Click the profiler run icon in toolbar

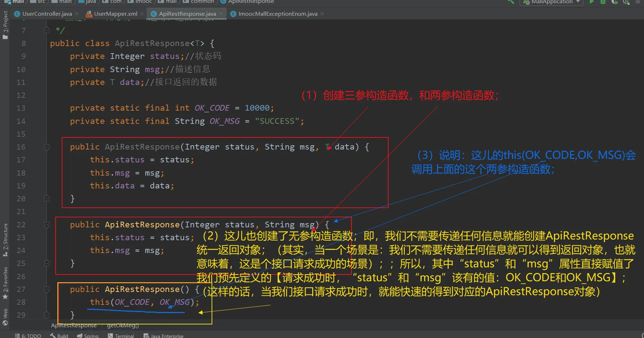(x=626, y=2)
